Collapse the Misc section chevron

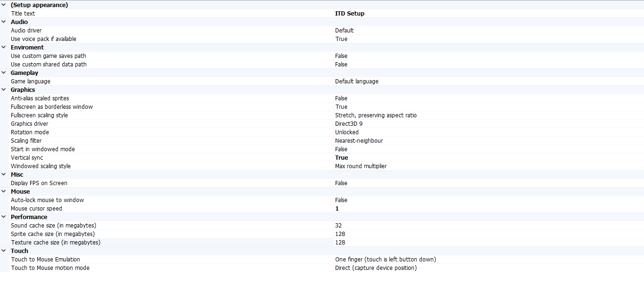(4, 174)
